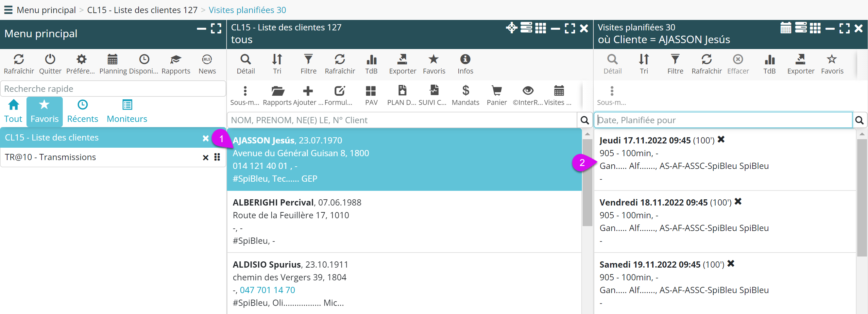Click phone number 047 701 14 70
Viewport: 868px width, 314px height.
pyautogui.click(x=267, y=290)
